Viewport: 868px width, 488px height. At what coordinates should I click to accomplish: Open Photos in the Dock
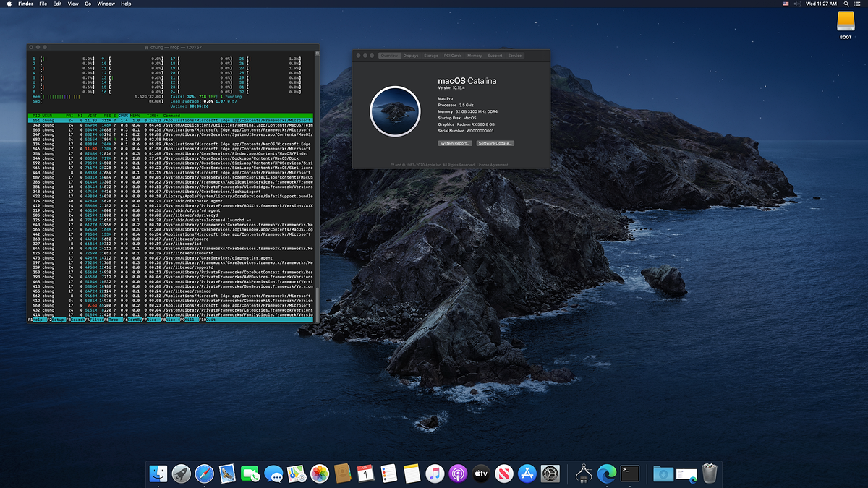(x=319, y=474)
